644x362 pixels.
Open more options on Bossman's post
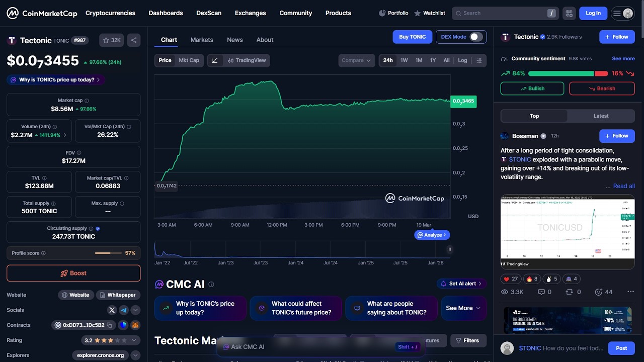click(x=630, y=292)
